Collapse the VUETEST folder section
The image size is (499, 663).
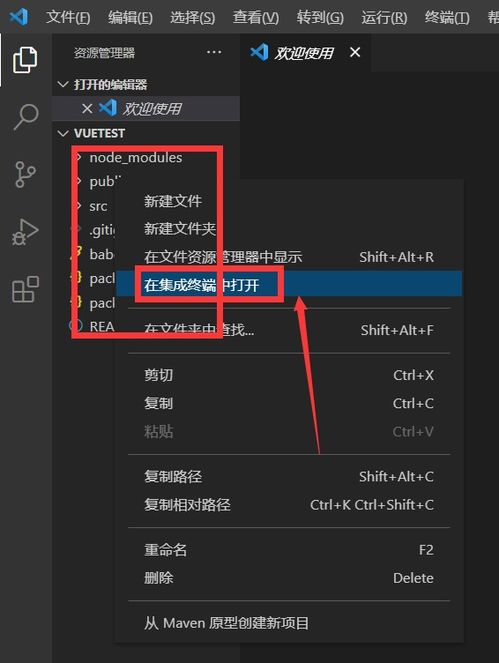tap(63, 134)
